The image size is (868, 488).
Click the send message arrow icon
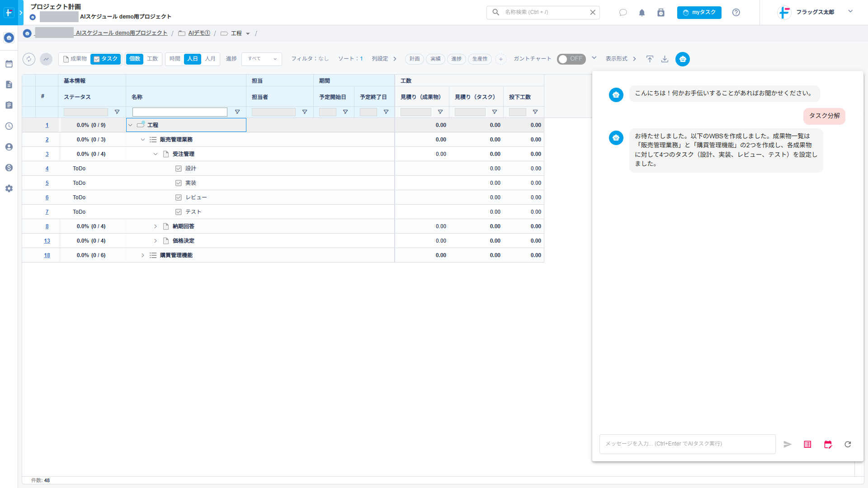tap(787, 444)
